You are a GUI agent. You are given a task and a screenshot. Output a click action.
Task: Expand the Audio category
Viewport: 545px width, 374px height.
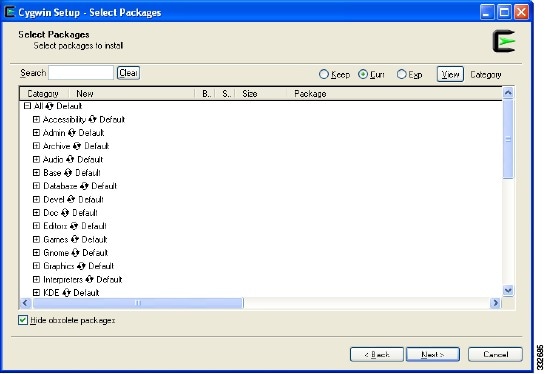coord(36,159)
